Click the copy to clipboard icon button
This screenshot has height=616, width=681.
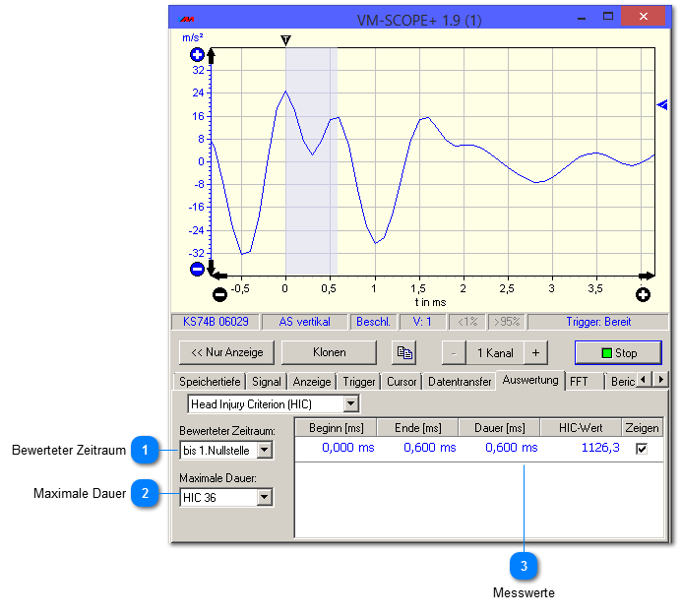(x=403, y=352)
